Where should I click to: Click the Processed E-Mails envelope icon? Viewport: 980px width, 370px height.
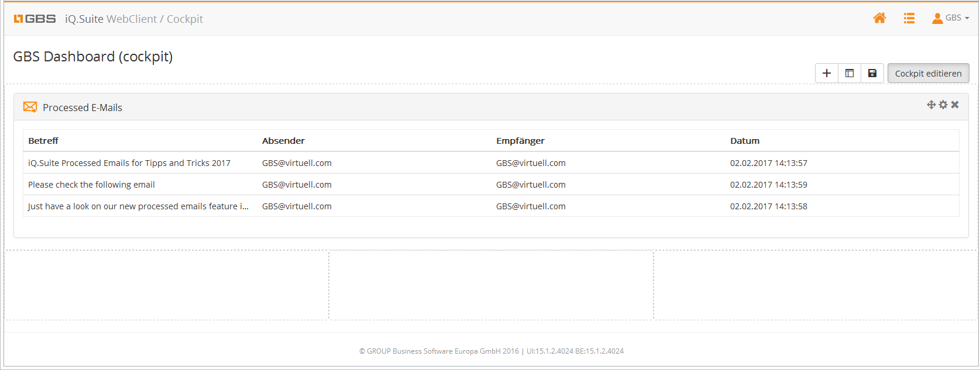(30, 107)
